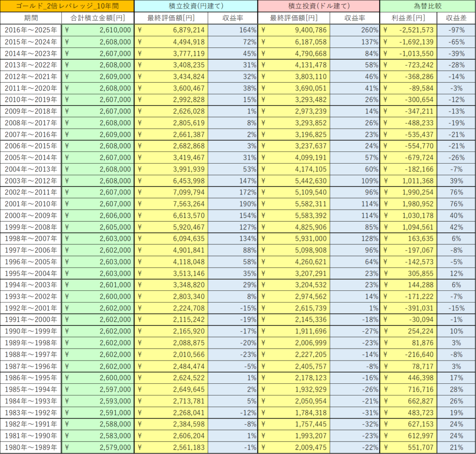The height and width of the screenshot is (454, 476).
Task: Click the -2,521,573 profit difference cell
Action: point(409,30)
